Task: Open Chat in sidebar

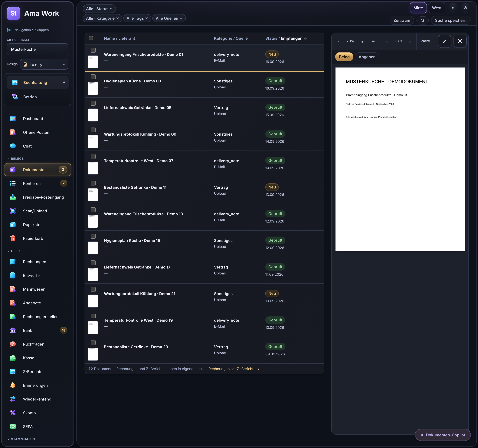Action: tap(37, 146)
